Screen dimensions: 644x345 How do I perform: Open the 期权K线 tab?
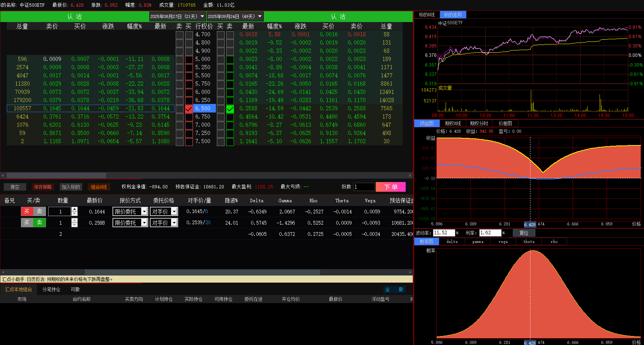point(453,123)
